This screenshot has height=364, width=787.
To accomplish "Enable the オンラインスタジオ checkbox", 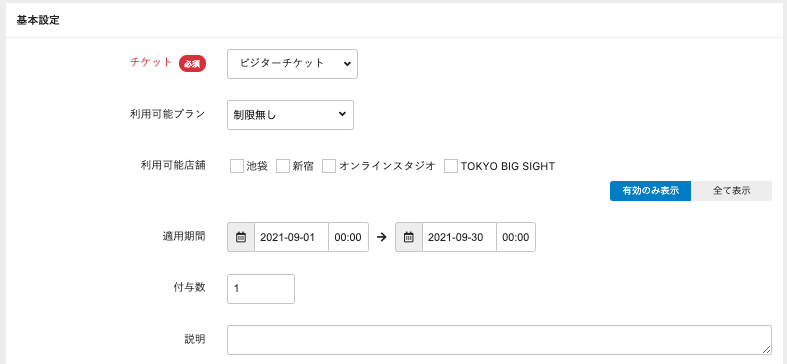I will [329, 166].
